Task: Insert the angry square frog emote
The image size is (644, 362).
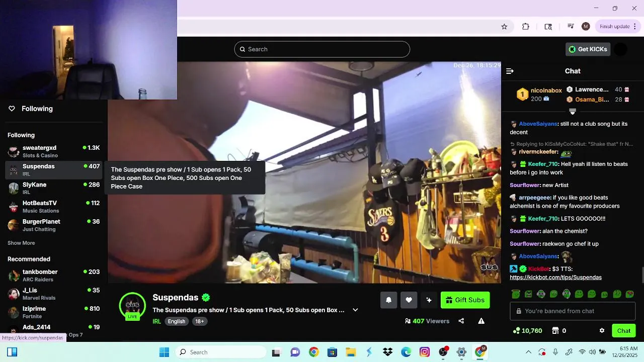Action: 528,294
